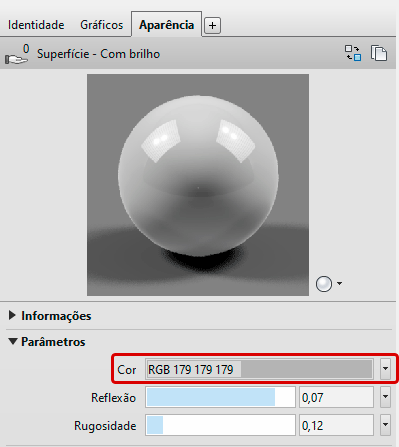Adjust the Reflexão slider
This screenshot has width=399, height=447.
220,397
